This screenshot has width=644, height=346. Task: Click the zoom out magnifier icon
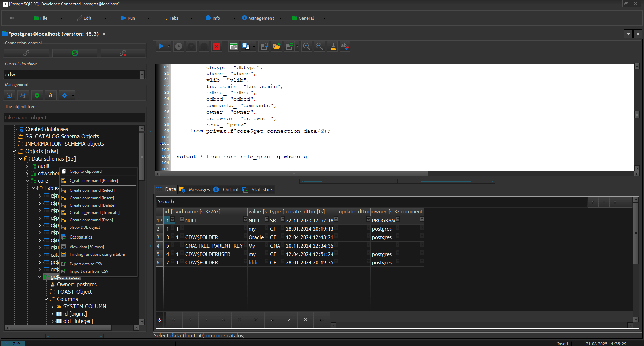tap(319, 46)
